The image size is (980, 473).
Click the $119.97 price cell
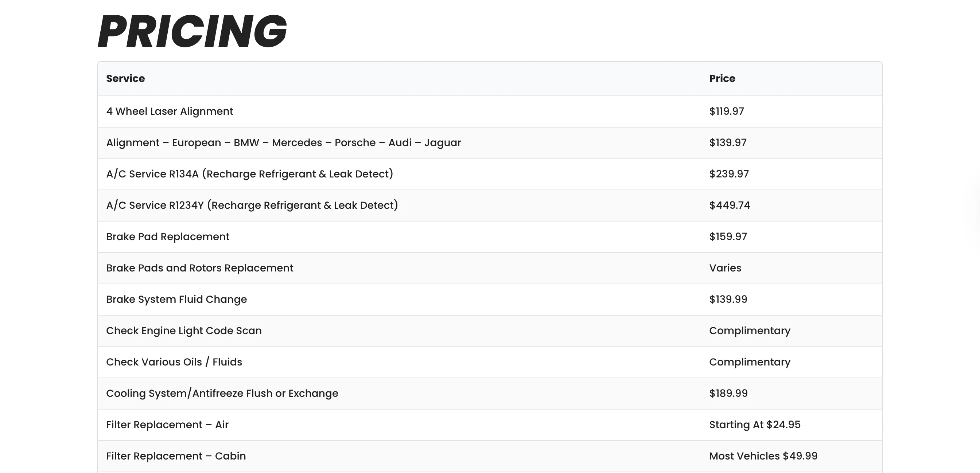(727, 112)
